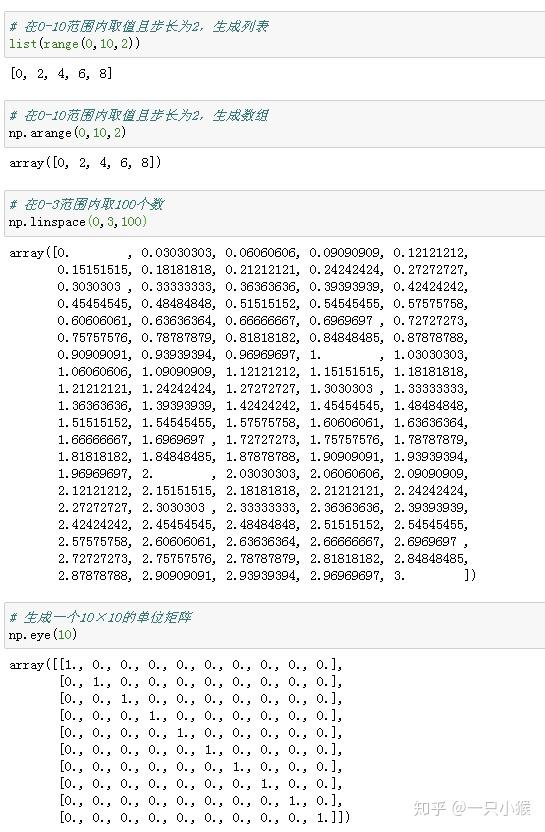Select the np.arange(0,10,2) code cell
Viewport: 545px width, 832px height.
[x=275, y=124]
